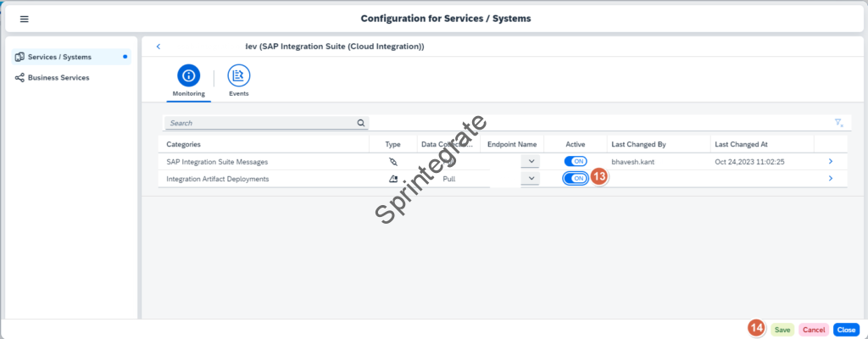This screenshot has width=868, height=339.
Task: Click the search magnifier icon
Action: pyautogui.click(x=361, y=123)
